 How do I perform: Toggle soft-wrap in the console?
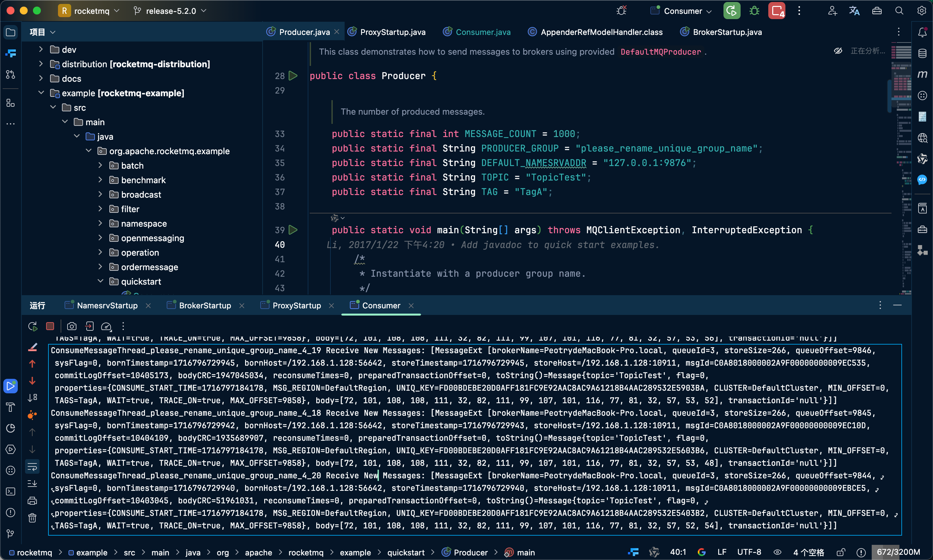pos(32,466)
